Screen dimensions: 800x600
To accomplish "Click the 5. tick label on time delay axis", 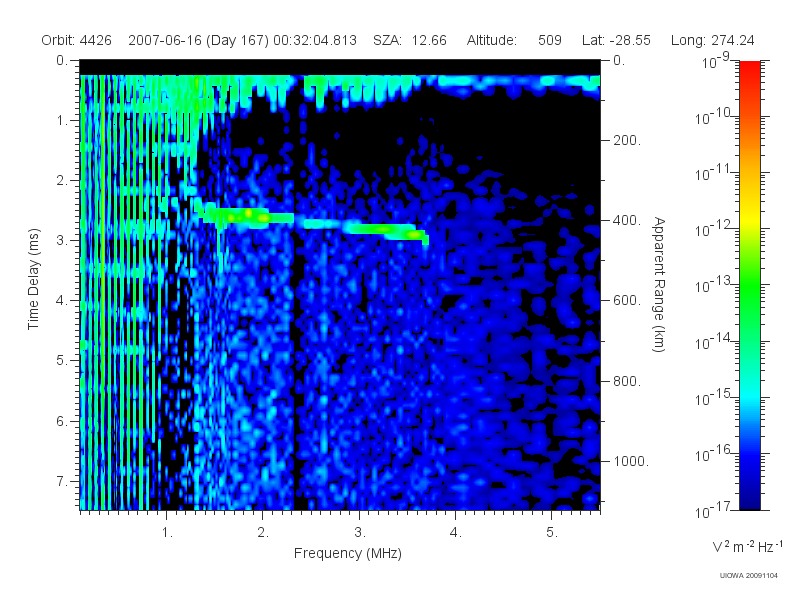I will (61, 361).
